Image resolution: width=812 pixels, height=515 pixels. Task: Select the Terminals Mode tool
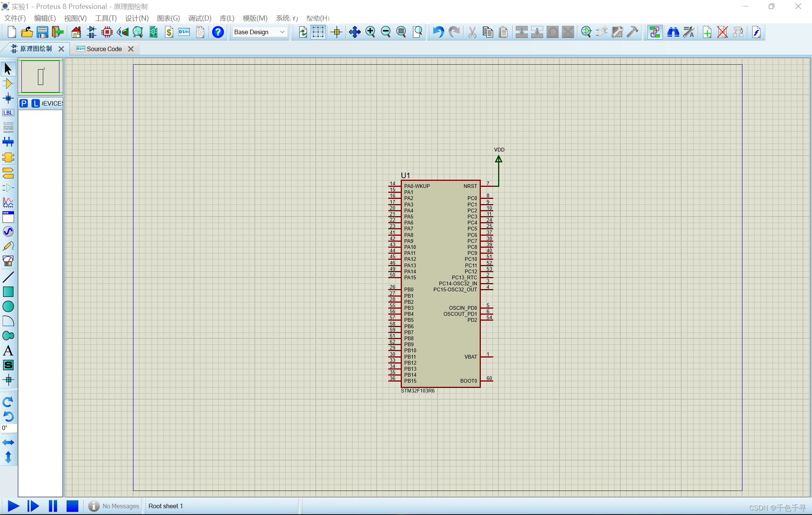pos(8,173)
